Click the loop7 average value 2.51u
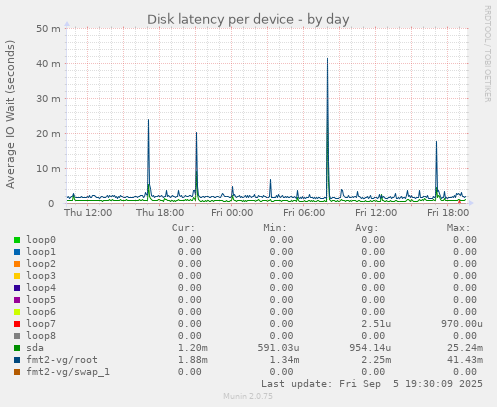This screenshot has height=407, width=497. pos(376,324)
